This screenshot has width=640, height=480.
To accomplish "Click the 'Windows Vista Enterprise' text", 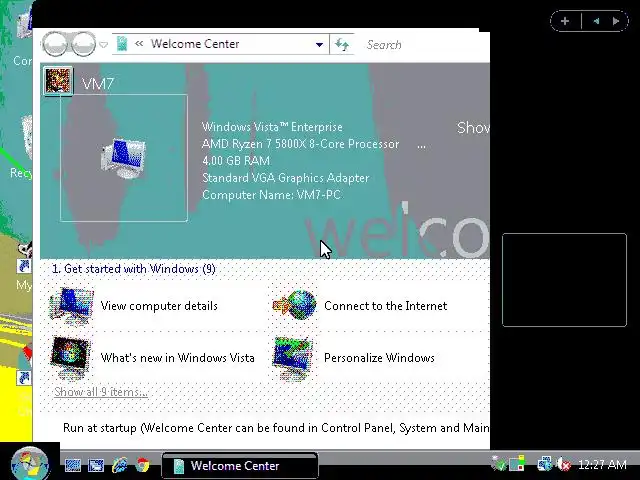I will pos(272,127).
